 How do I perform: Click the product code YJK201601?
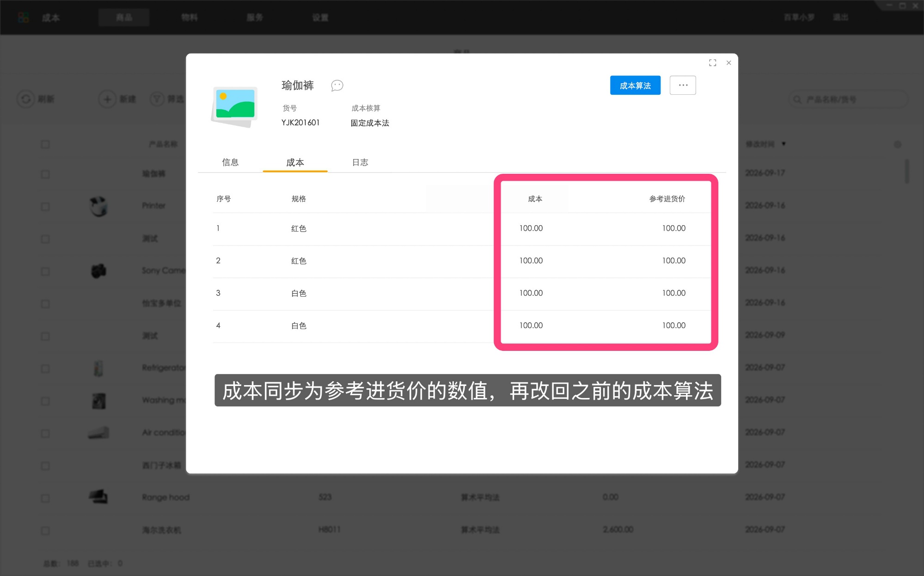[300, 123]
